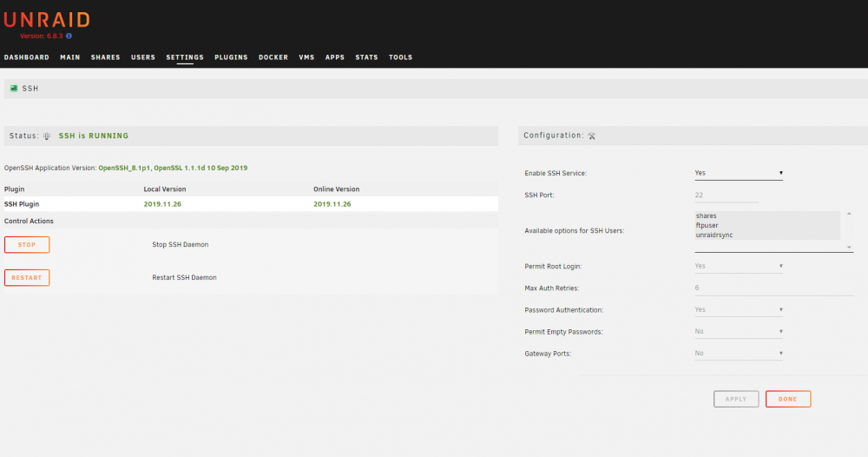Click 'Restart SSH Daemon' description text
868x457 pixels.
pyautogui.click(x=184, y=278)
